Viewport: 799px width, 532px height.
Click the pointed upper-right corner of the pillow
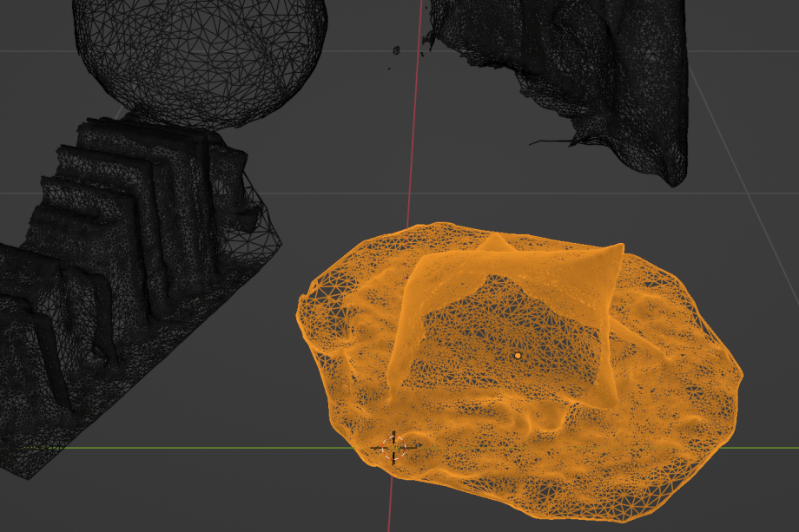point(618,247)
